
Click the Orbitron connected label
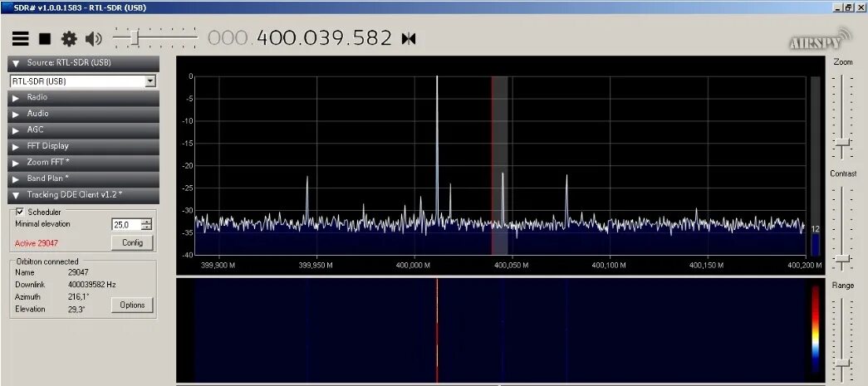47,261
